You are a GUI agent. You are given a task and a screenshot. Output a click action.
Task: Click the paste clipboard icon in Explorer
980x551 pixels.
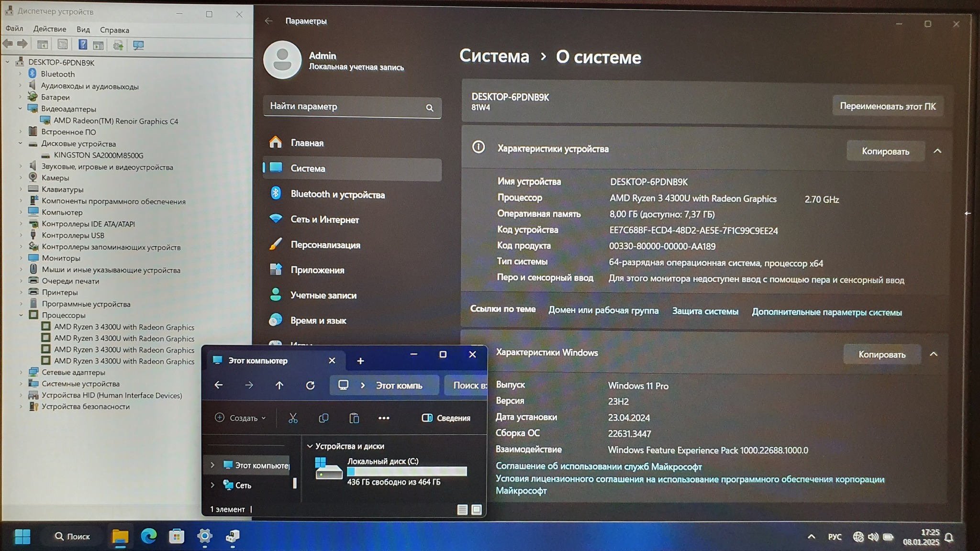pos(354,419)
